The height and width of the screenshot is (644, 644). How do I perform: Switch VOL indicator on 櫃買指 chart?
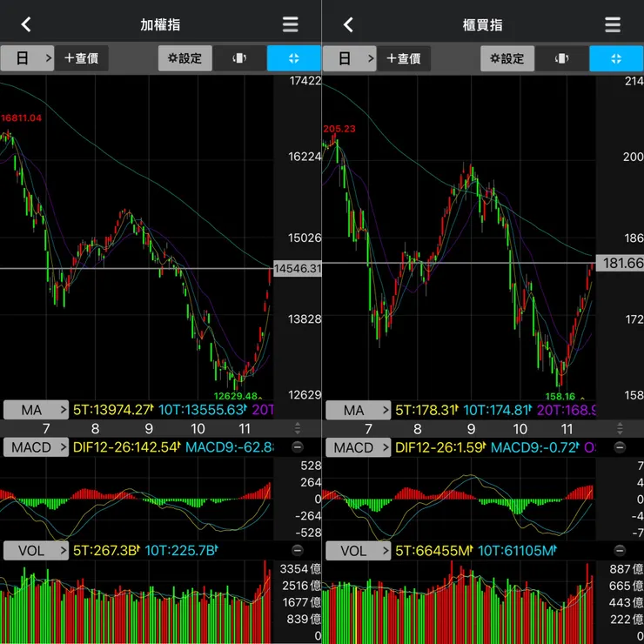pos(359,550)
